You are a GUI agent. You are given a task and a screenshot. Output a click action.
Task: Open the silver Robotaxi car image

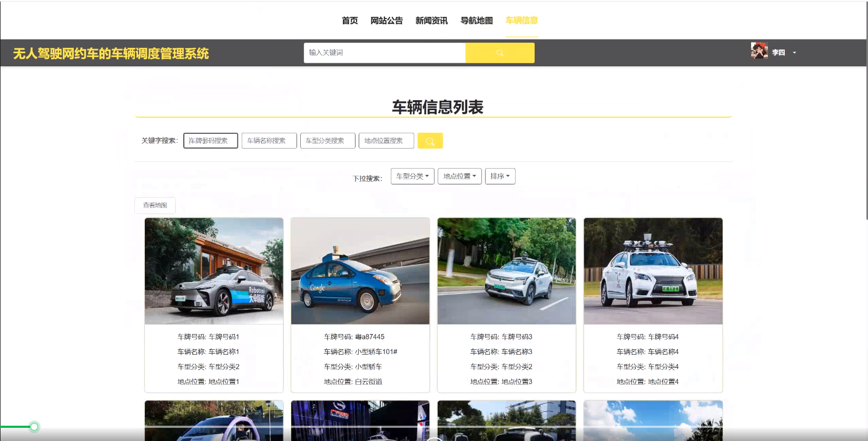click(x=214, y=271)
